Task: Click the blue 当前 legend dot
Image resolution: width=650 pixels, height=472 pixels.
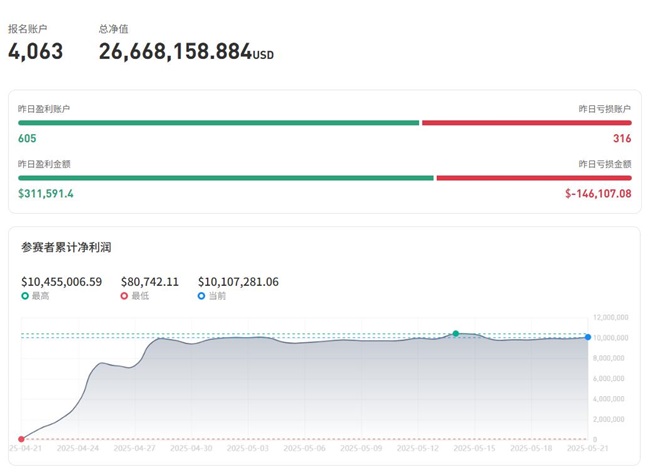Action: 202,297
